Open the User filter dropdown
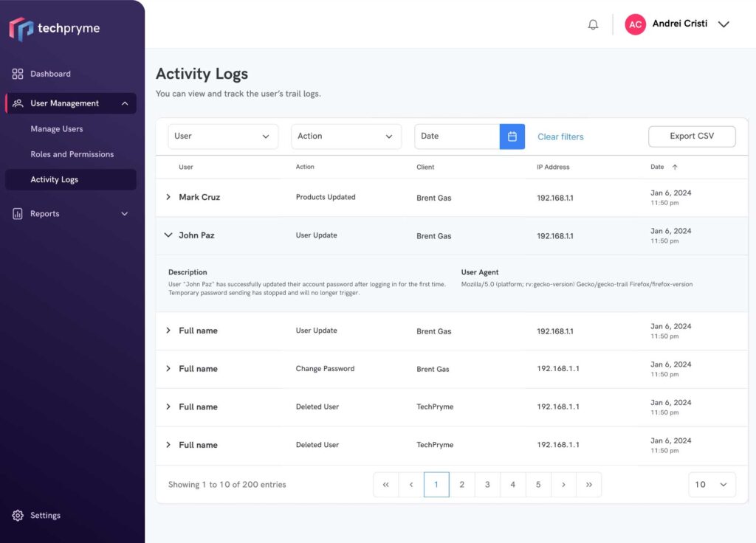 point(223,136)
